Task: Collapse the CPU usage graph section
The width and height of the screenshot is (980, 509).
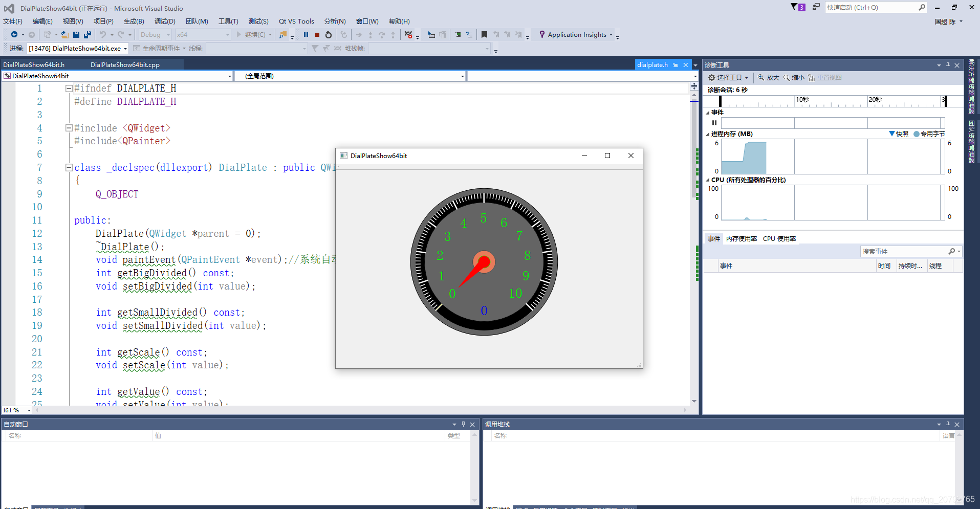Action: (708, 180)
